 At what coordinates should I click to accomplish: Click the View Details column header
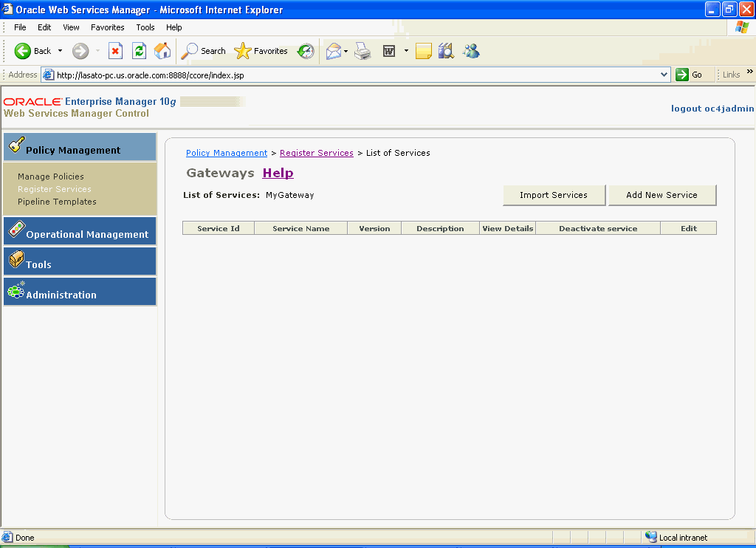[508, 228]
